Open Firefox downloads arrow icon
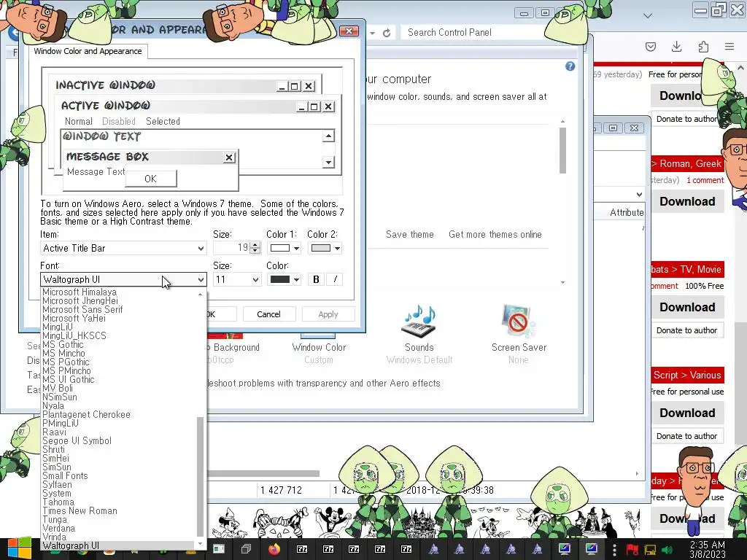This screenshot has width=747, height=560. 676,46
